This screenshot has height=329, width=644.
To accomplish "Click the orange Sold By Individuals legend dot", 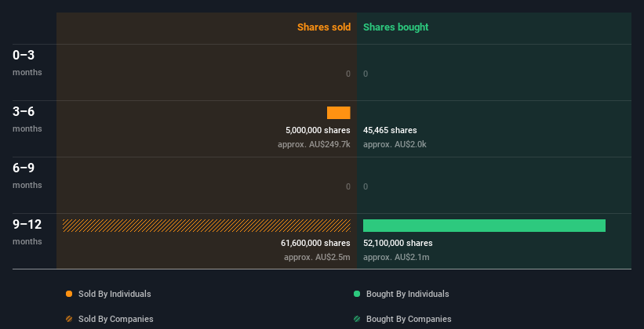I will (69, 294).
